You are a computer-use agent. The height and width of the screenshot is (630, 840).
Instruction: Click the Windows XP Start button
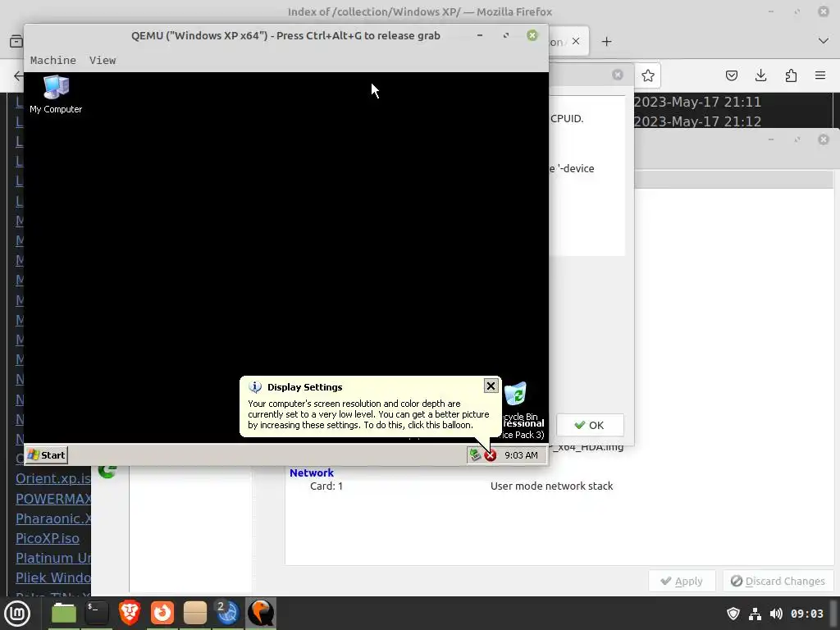click(47, 454)
